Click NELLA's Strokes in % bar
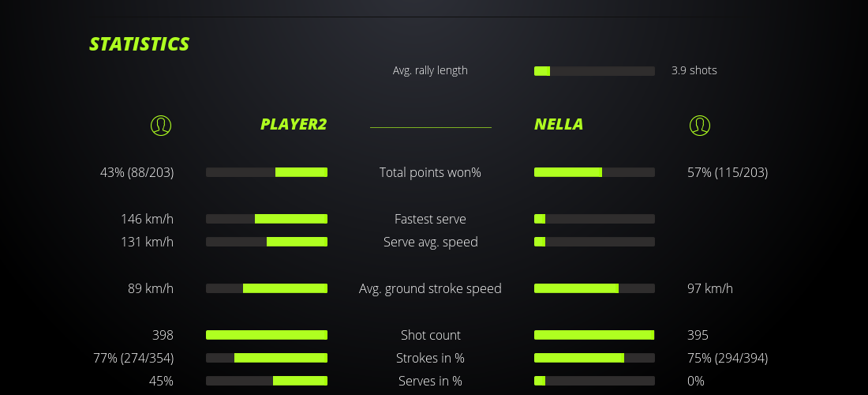Image resolution: width=868 pixels, height=395 pixels. click(x=594, y=358)
